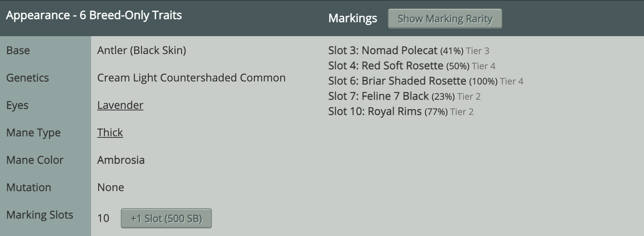The image size is (644, 236).
Task: Click Cream Light Countershaded Common text
Action: click(191, 78)
